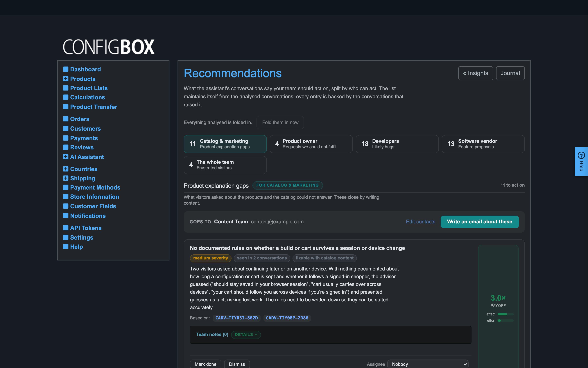Screen dimensions: 588x368
Task: Click the Product Transfer sidebar icon
Action: 66,107
